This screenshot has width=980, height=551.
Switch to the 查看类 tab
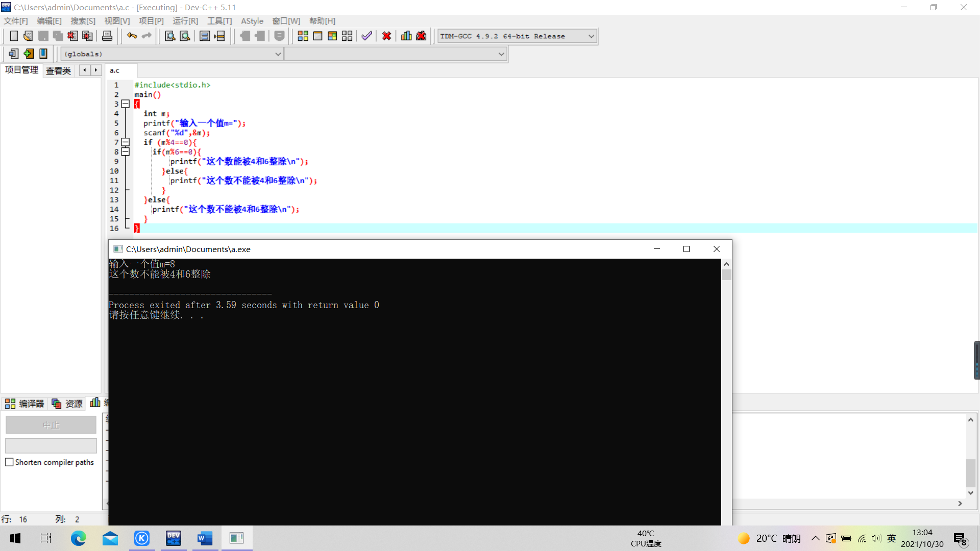coord(58,71)
